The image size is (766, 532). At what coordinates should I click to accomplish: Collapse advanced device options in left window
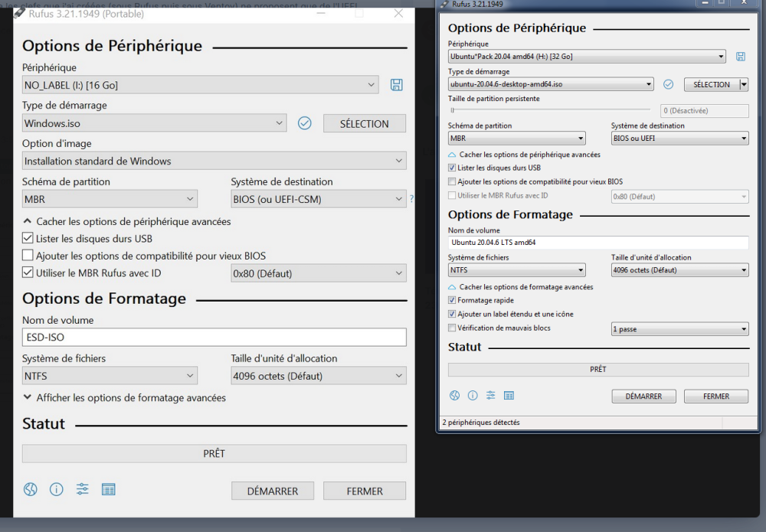pos(127,221)
